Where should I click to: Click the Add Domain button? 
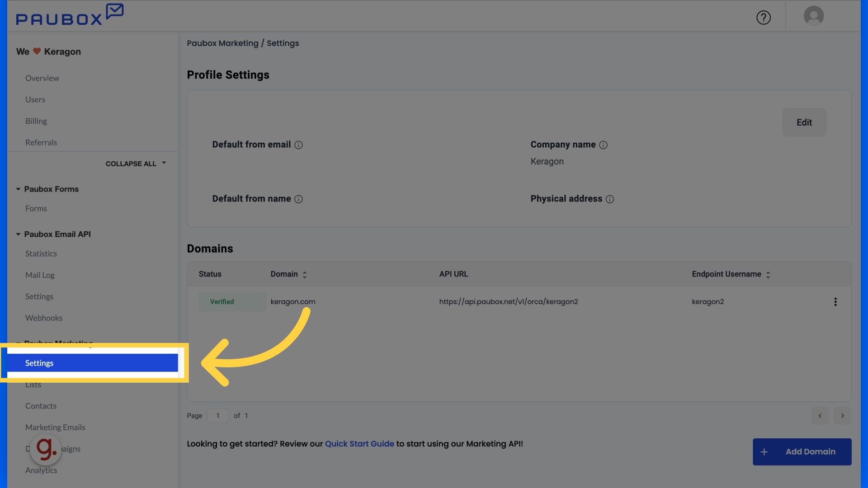click(802, 452)
